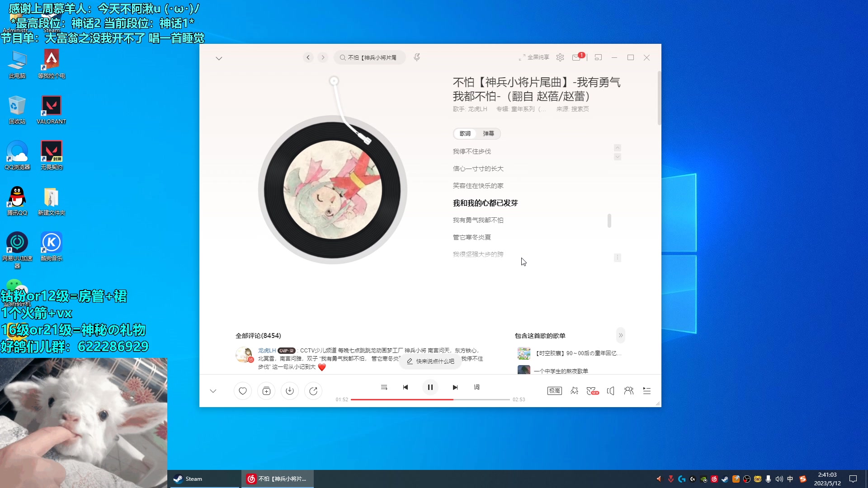868x488 pixels.
Task: Open the OBS tray icon
Action: click(746, 479)
